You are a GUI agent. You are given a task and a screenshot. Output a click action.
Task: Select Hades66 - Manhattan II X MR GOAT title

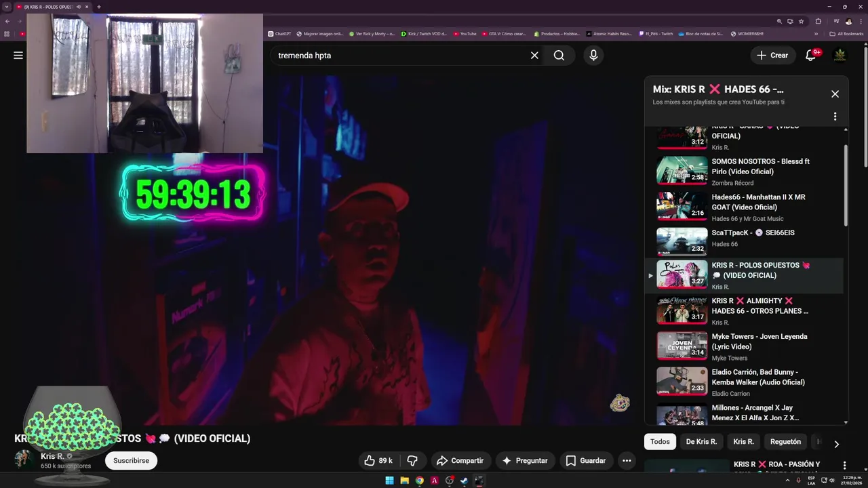click(758, 202)
